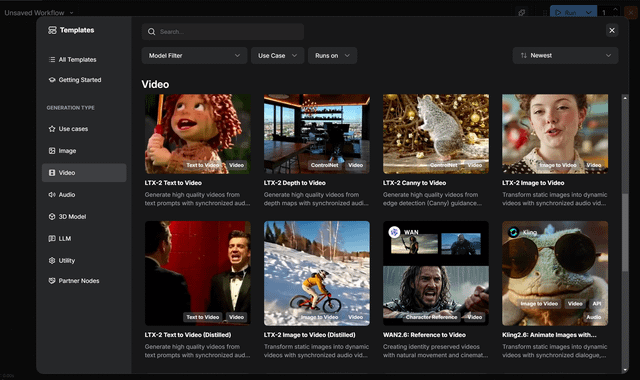Click the 'WAN2.6: Reference to Video' title
640x380 pixels.
click(424, 335)
